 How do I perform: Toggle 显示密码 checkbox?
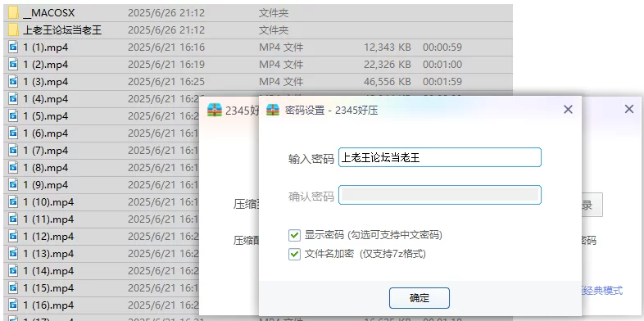tap(294, 235)
